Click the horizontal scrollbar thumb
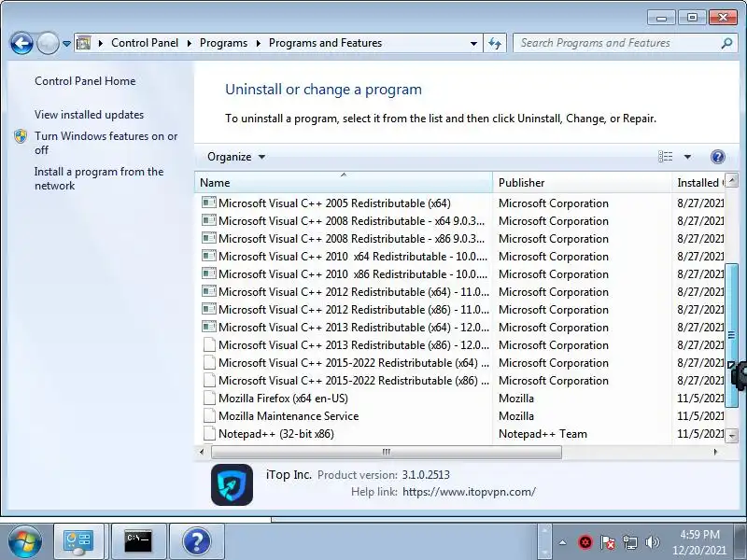The height and width of the screenshot is (560, 747). pos(387,452)
